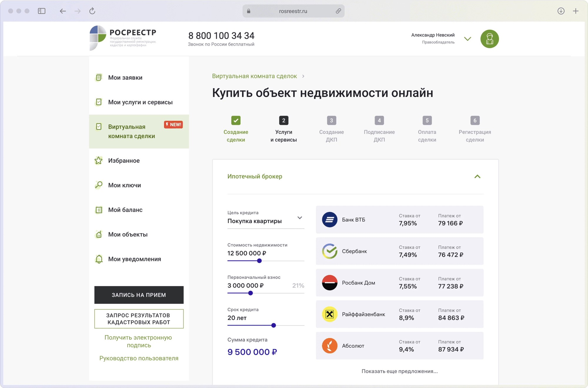This screenshot has width=588, height=388.
Task: Click the key icon for Мои ключи
Action: (98, 185)
